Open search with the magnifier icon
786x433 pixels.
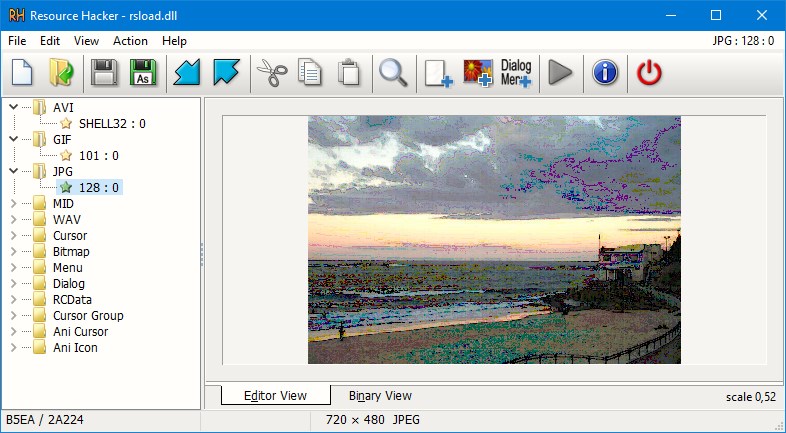393,73
